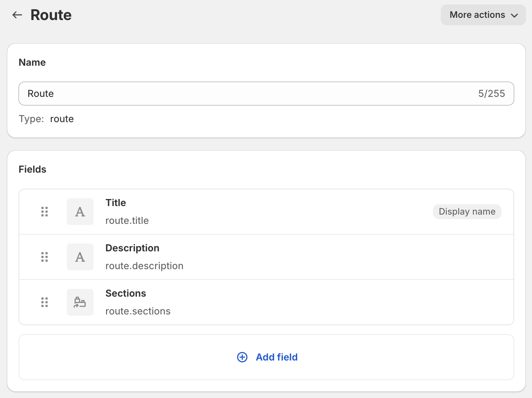The image size is (532, 398).
Task: Grab the drag handle beside Description
Action: tap(45, 257)
